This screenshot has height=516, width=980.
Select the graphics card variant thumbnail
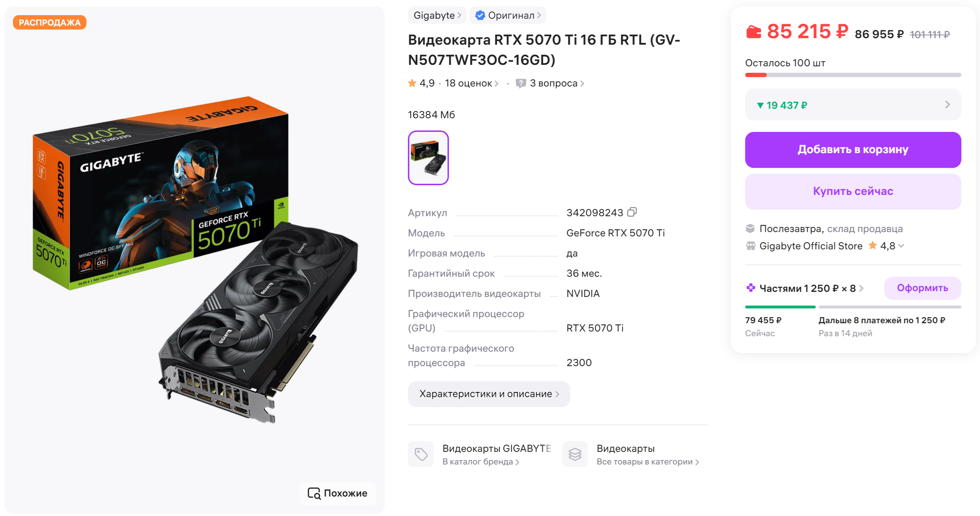[428, 157]
